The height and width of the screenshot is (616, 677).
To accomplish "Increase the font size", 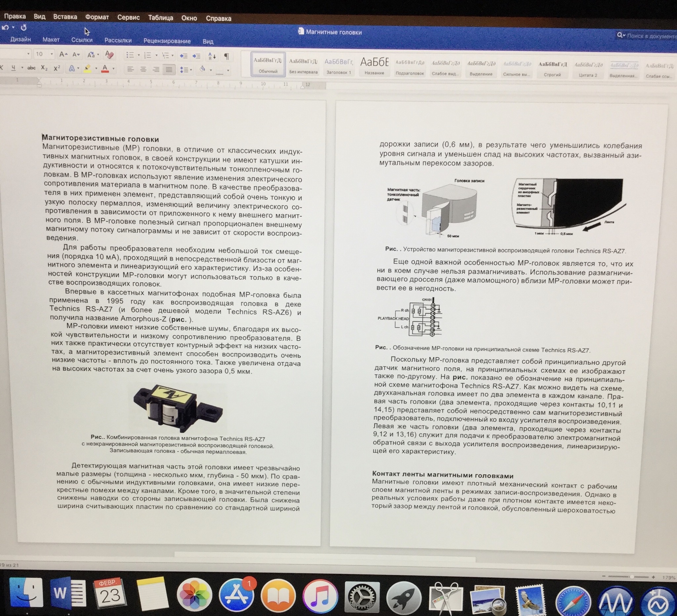I will 63,55.
